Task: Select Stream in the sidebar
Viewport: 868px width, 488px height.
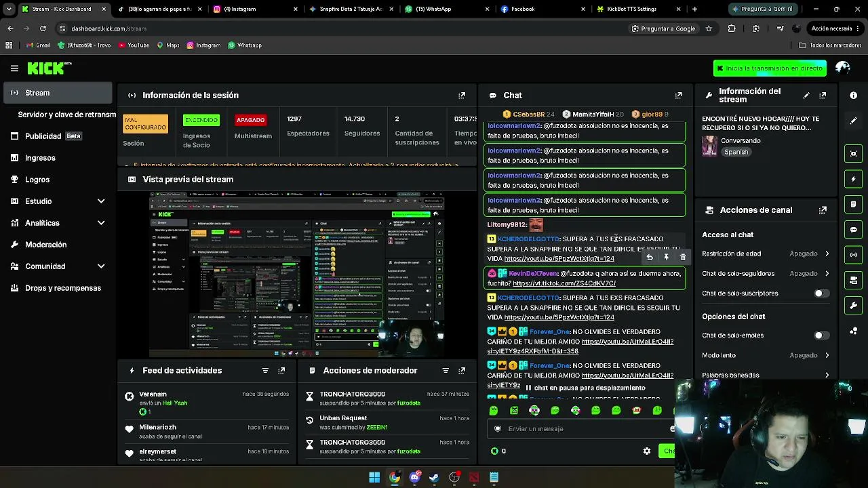Action: (x=58, y=93)
